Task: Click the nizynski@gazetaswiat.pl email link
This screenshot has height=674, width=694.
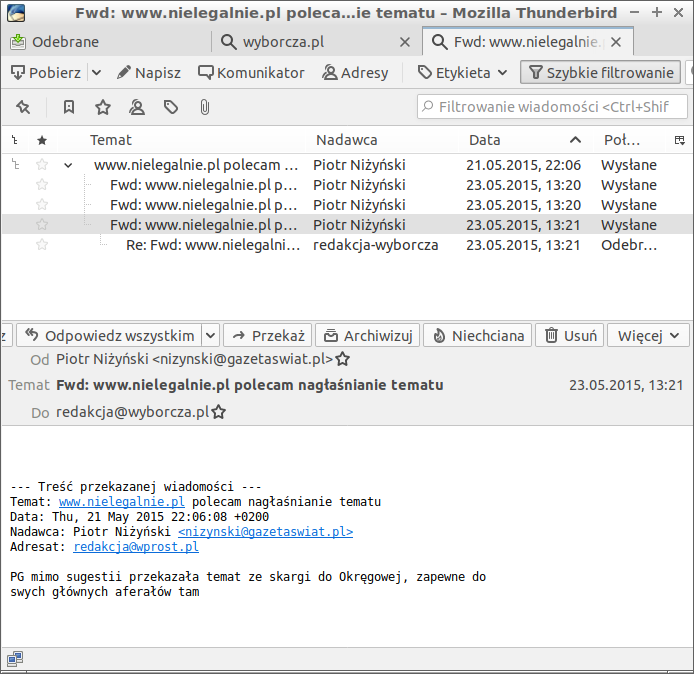Action: pos(266,532)
